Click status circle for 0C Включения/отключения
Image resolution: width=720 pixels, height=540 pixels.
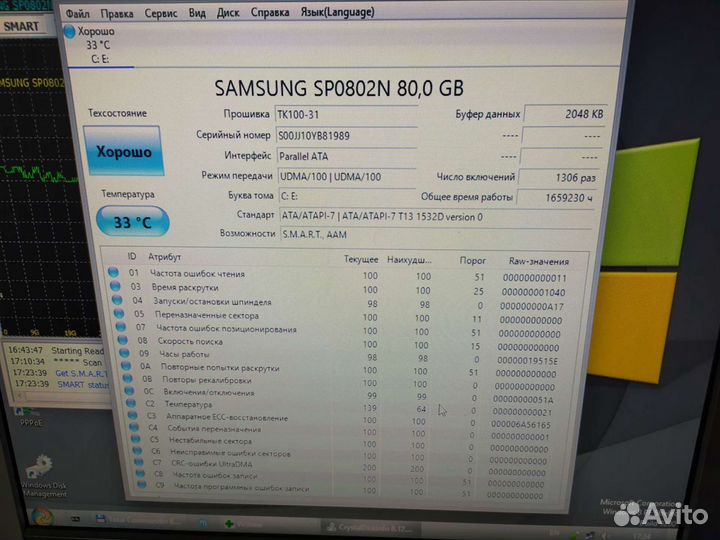129,391
